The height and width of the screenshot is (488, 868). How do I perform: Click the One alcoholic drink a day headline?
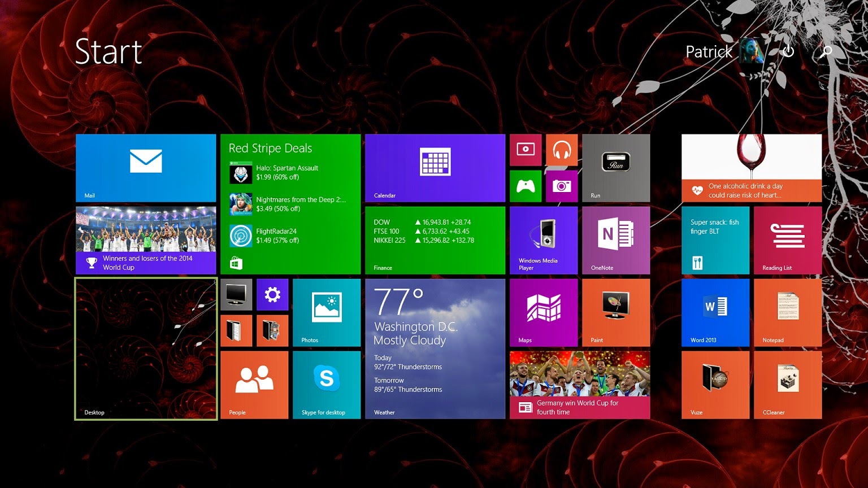coord(746,190)
